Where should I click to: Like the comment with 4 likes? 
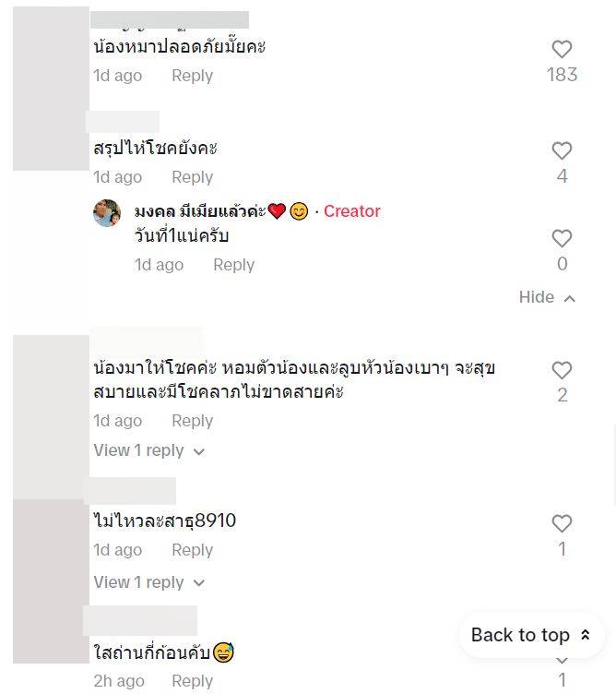click(562, 150)
